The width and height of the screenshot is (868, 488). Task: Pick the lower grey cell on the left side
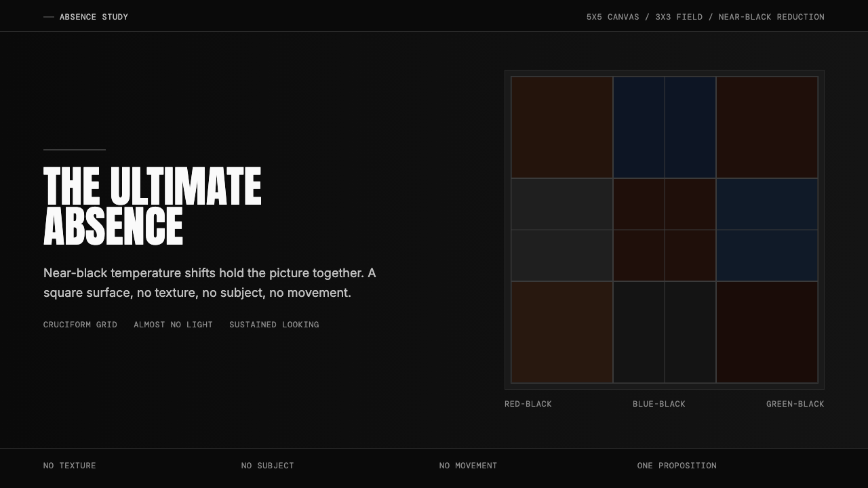(x=562, y=256)
